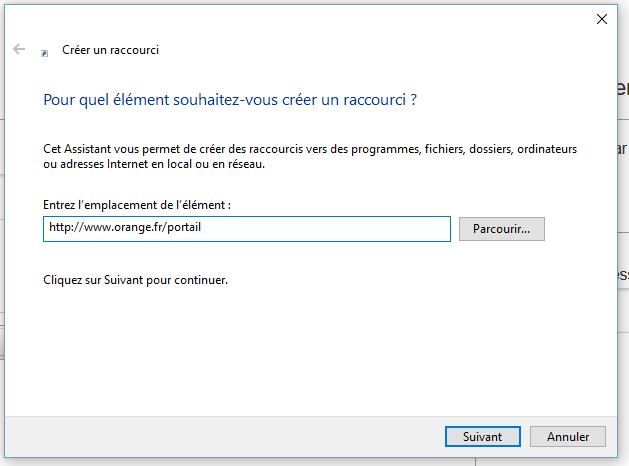Viewport: 629px width, 466px height.
Task: Click the Parcourir... button
Action: click(x=501, y=229)
